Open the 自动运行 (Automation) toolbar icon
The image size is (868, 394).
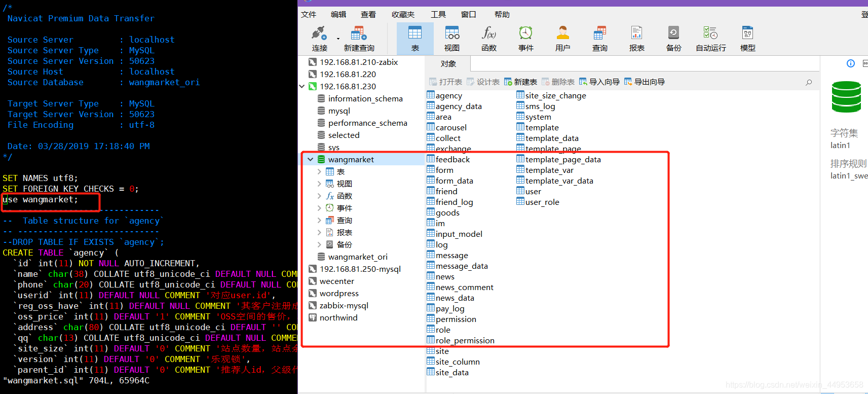(x=711, y=39)
